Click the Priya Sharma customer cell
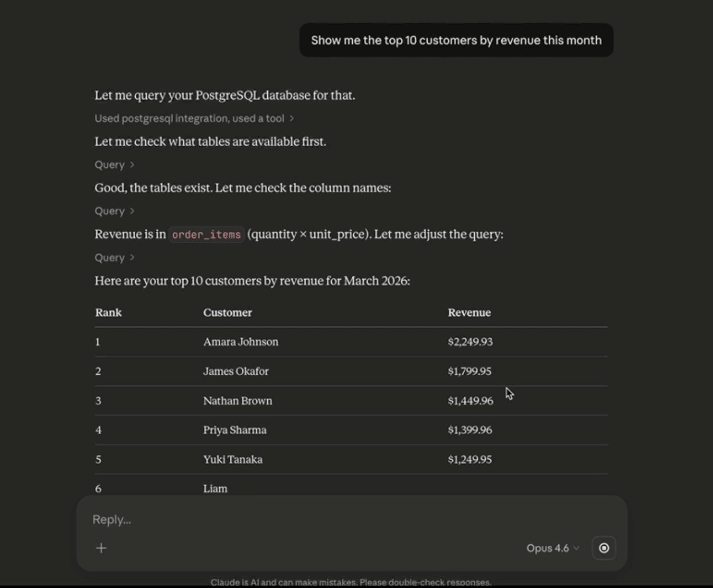Screen dimensions: 713x588 tap(235, 430)
